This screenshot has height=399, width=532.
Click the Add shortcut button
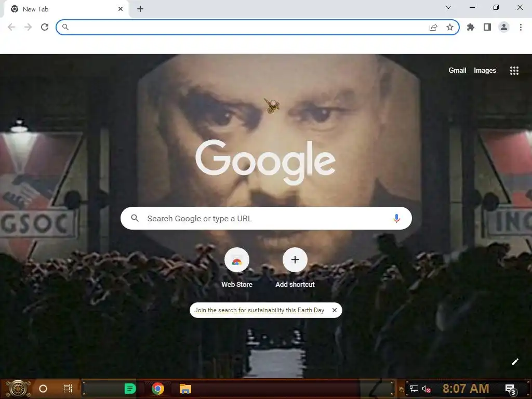tap(295, 268)
